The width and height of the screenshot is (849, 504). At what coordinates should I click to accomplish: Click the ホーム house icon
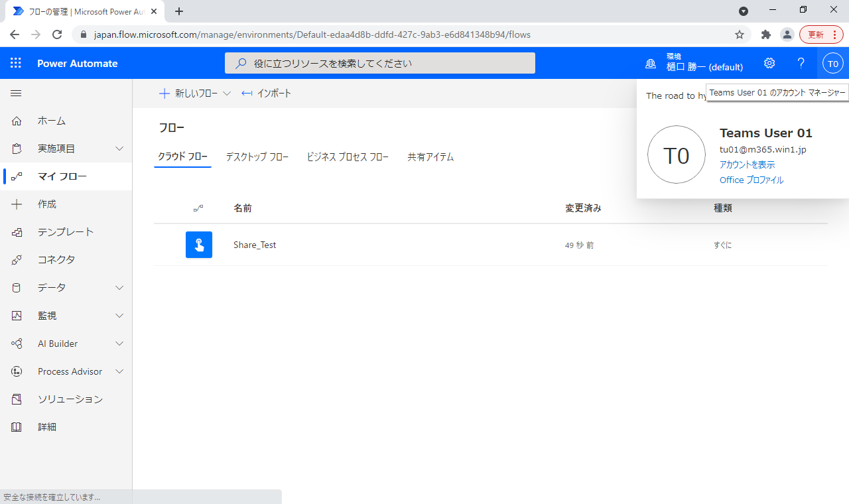pyautogui.click(x=17, y=121)
